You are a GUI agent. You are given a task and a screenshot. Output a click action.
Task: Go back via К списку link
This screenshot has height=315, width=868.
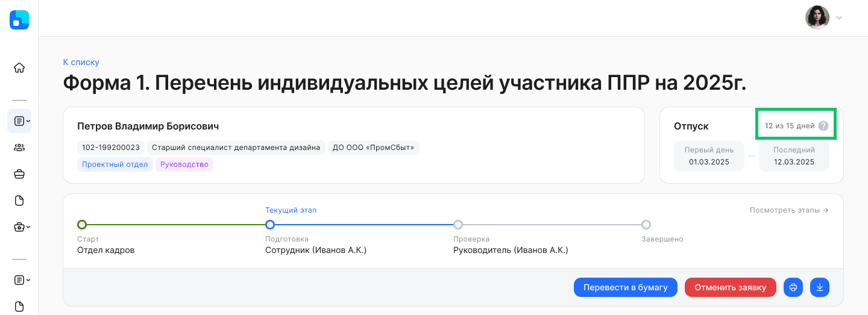[x=81, y=62]
